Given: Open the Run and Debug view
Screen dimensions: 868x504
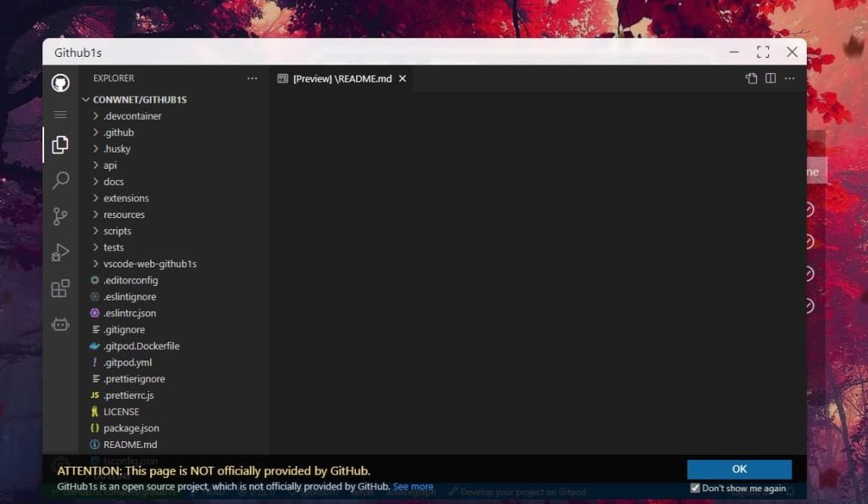Looking at the screenshot, I should (x=60, y=252).
